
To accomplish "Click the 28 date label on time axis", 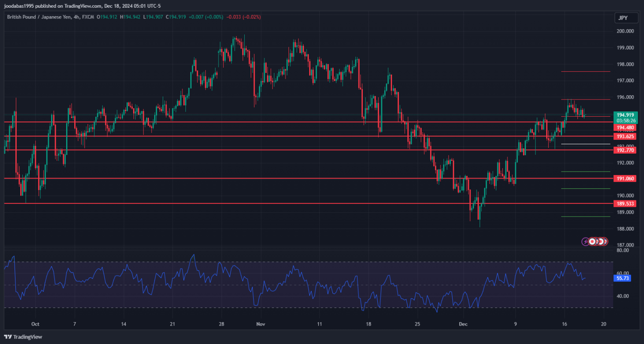I will pyautogui.click(x=221, y=324).
